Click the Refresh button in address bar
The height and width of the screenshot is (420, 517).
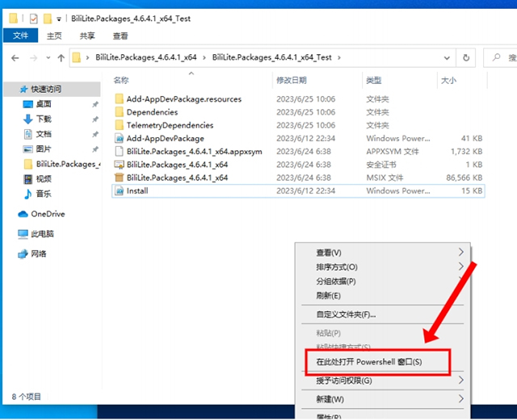466,58
